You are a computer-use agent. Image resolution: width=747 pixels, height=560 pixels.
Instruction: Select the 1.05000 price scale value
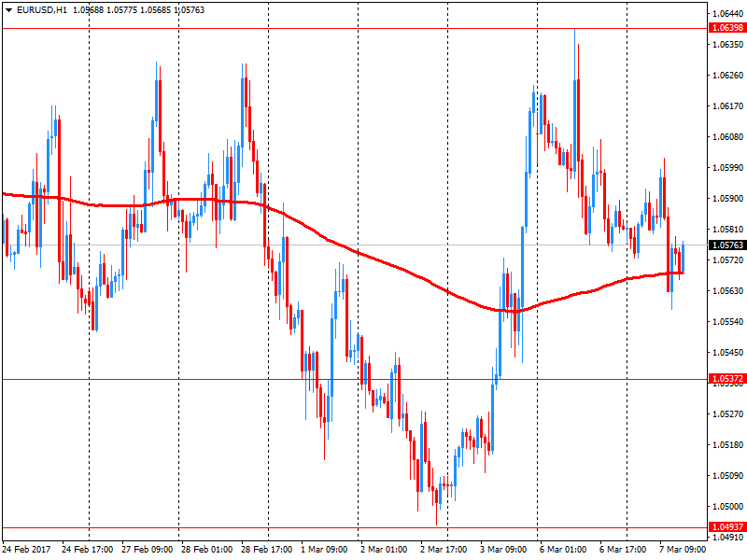(x=727, y=506)
